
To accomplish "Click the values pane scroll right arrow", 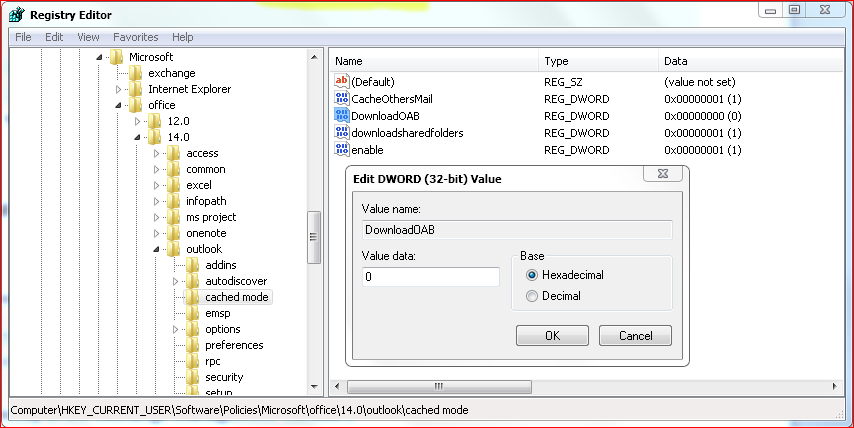I will pos(834,387).
